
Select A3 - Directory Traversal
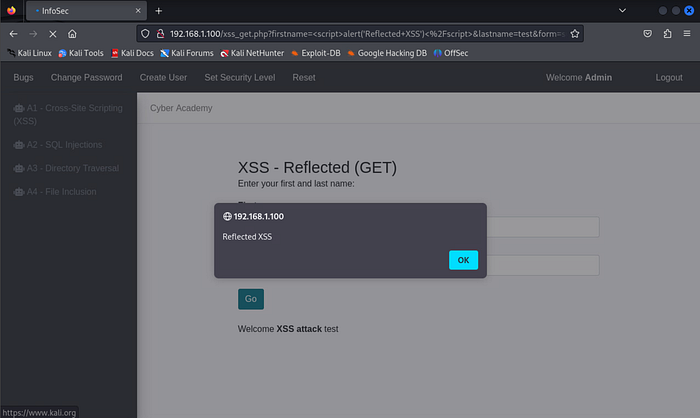(x=66, y=168)
